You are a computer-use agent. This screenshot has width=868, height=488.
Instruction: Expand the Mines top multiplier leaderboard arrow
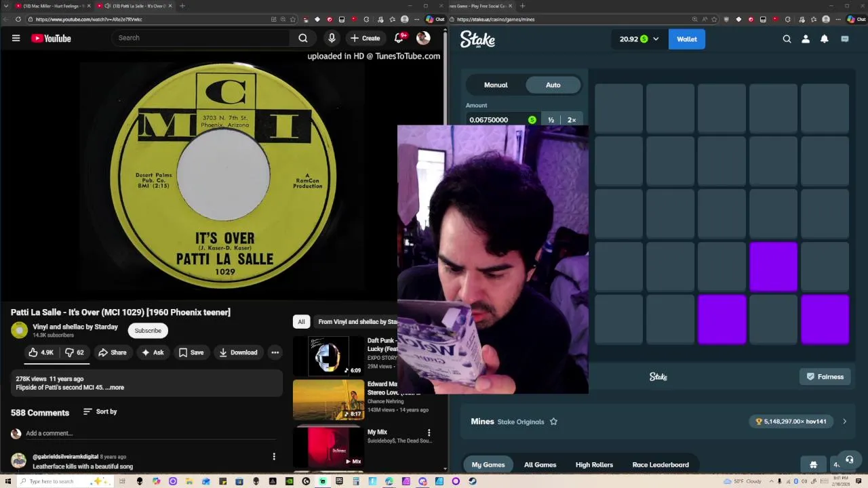[844, 422]
